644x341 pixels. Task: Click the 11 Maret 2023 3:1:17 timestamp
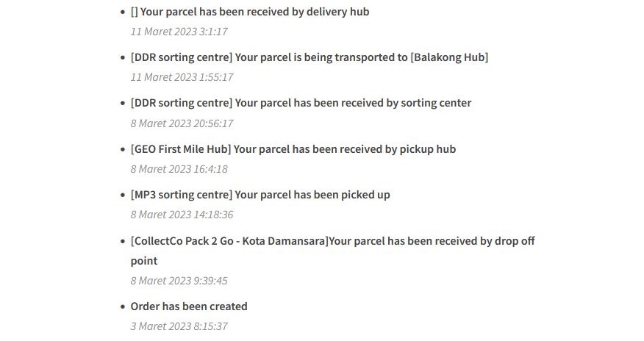coord(179,32)
